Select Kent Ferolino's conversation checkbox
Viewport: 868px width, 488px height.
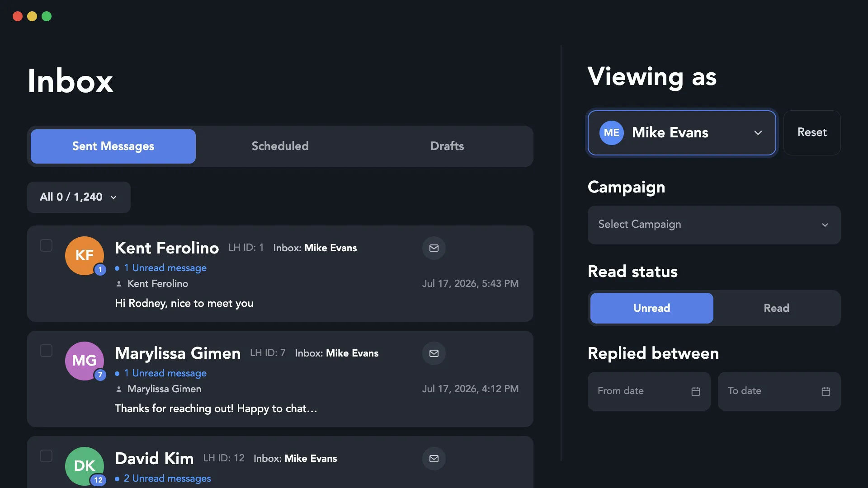[46, 245]
